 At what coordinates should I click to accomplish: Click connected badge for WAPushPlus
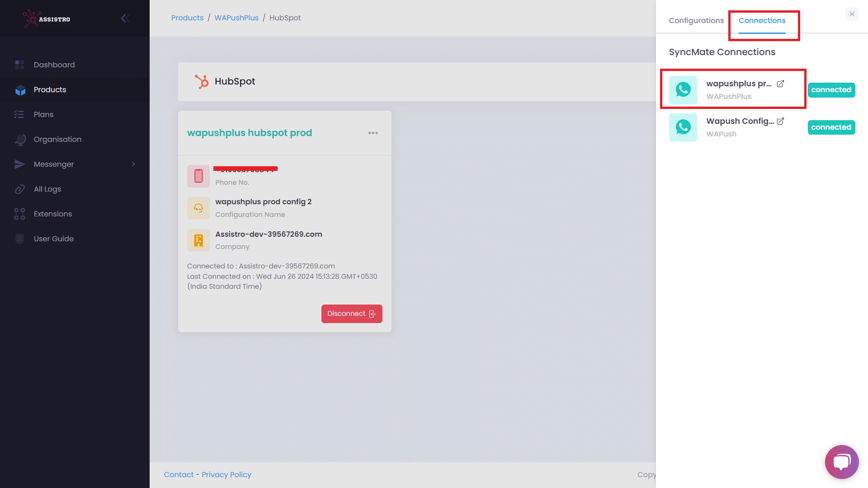[831, 89]
